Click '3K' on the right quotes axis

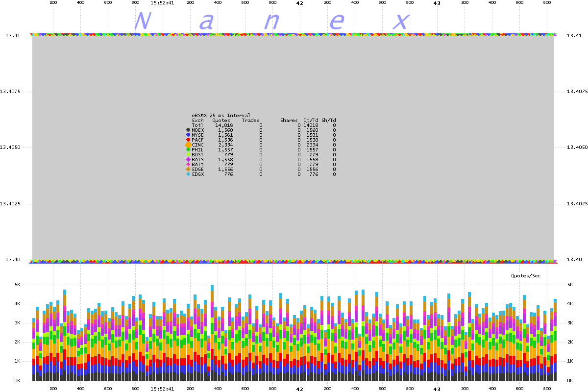(x=570, y=323)
